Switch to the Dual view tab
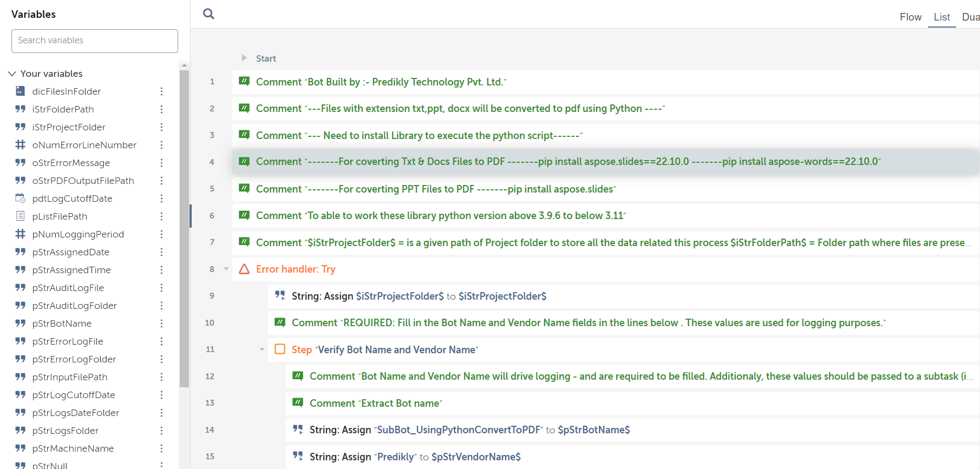The width and height of the screenshot is (980, 469). pyautogui.click(x=970, y=17)
